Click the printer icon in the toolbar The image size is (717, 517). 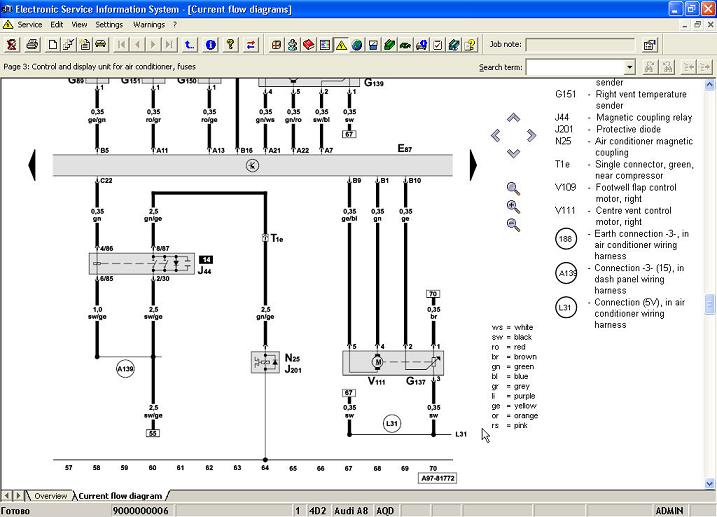(32, 45)
